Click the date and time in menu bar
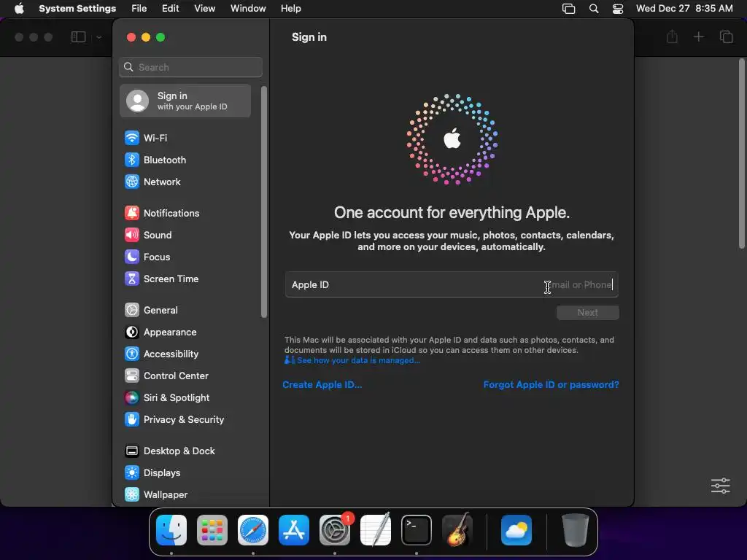 point(684,9)
